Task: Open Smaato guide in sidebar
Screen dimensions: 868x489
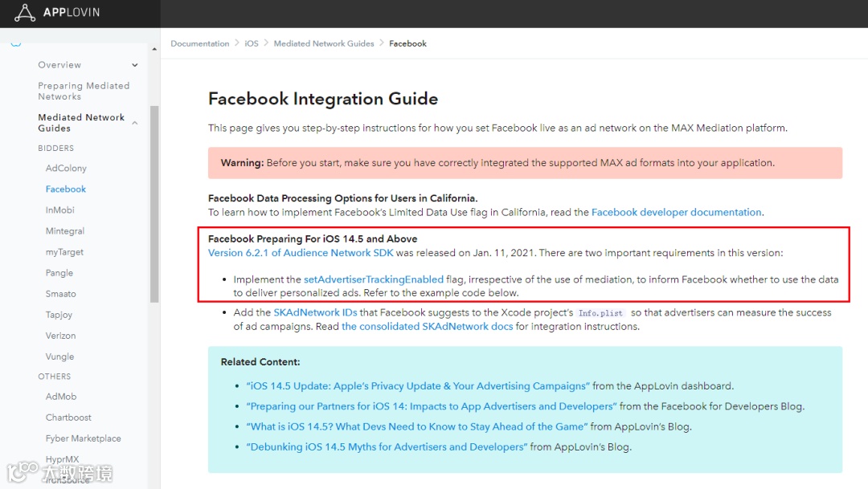Action: point(60,294)
